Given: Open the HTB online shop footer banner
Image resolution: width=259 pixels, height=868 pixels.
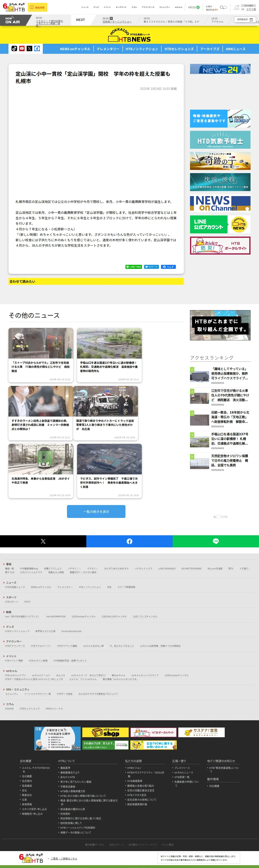Looking at the screenshot, I should click(x=105, y=732).
